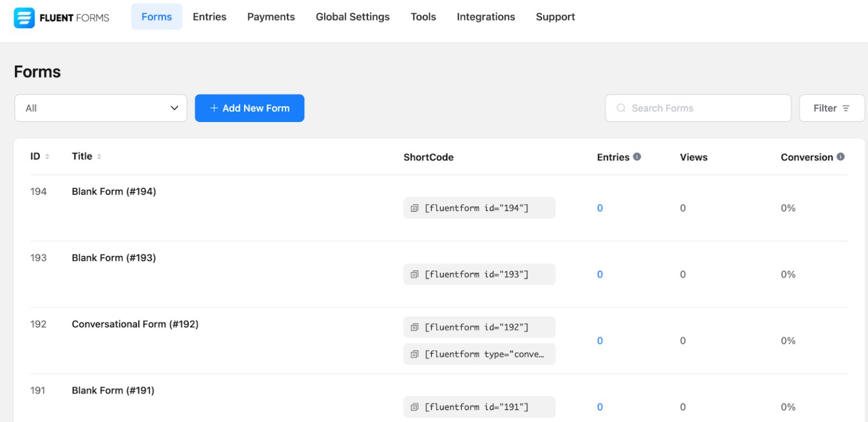Click the 0% conversion for form 192
This screenshot has height=422, width=868.
(x=788, y=341)
